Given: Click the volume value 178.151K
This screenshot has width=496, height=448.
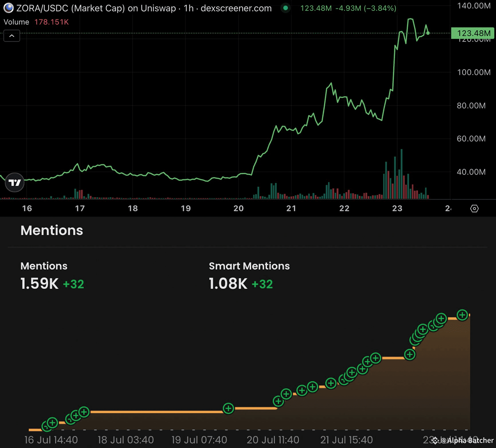Looking at the screenshot, I should [x=52, y=22].
